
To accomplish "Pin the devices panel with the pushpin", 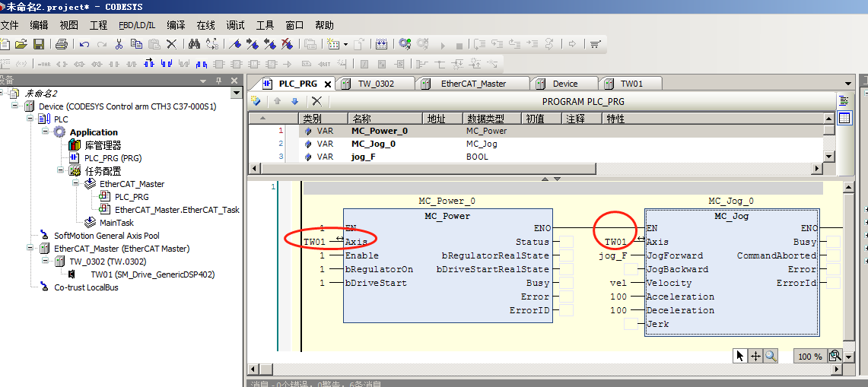I will click(x=220, y=81).
